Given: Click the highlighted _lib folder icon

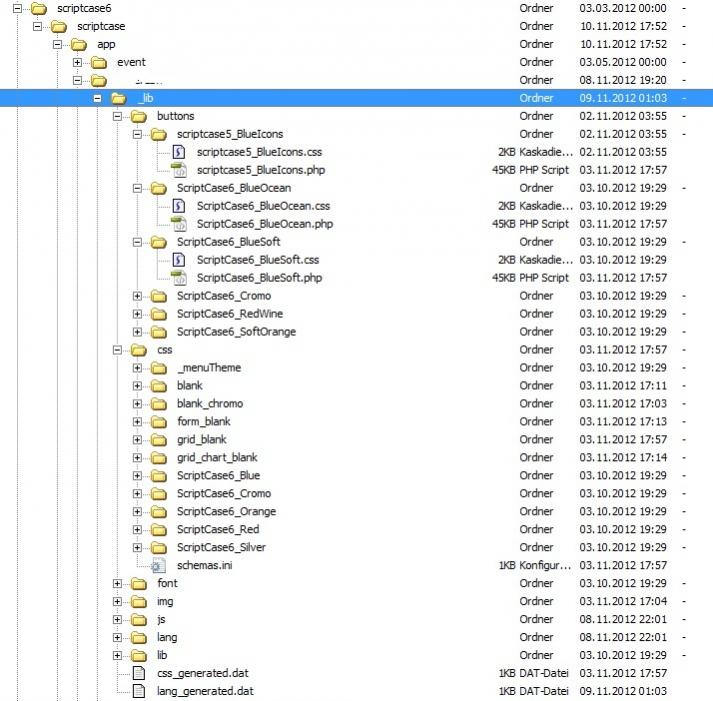Looking at the screenshot, I should [119, 98].
